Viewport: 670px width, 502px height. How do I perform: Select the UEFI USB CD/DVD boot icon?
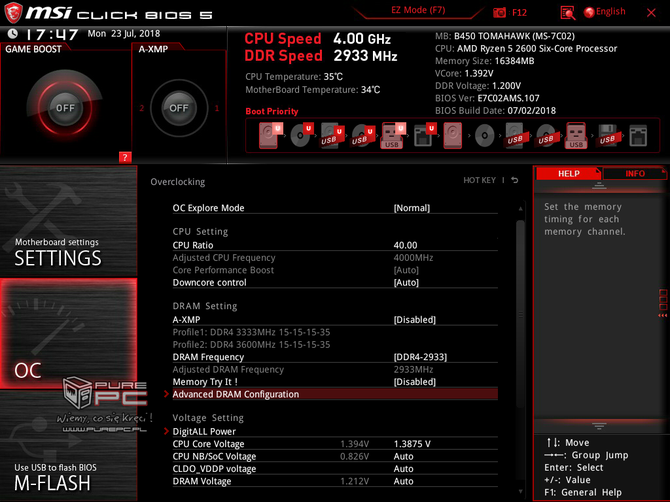pyautogui.click(x=361, y=135)
